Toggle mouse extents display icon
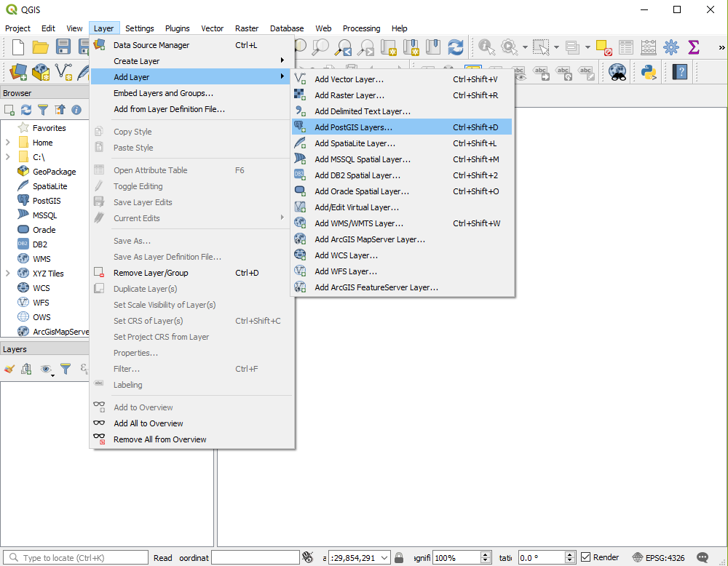The height and width of the screenshot is (566, 728). click(x=307, y=557)
